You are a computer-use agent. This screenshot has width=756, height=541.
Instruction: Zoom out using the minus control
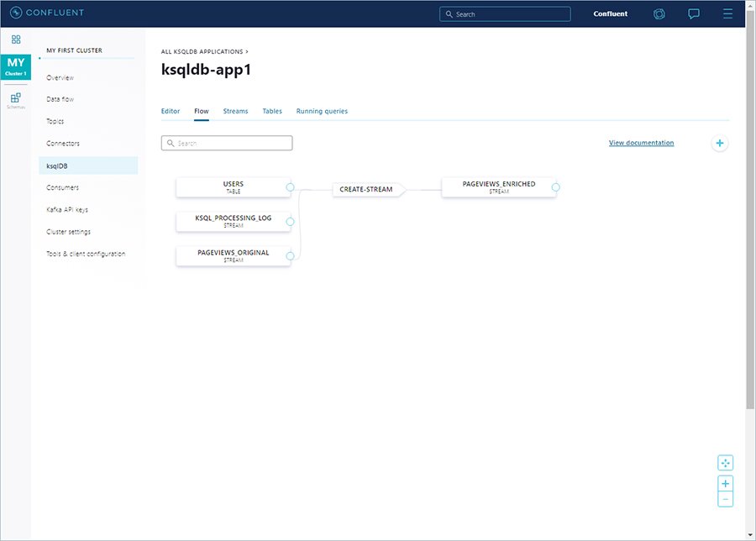(x=725, y=498)
